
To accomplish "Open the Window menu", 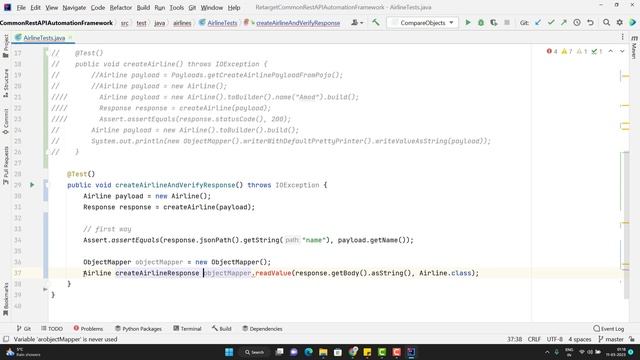I will (x=211, y=7).
